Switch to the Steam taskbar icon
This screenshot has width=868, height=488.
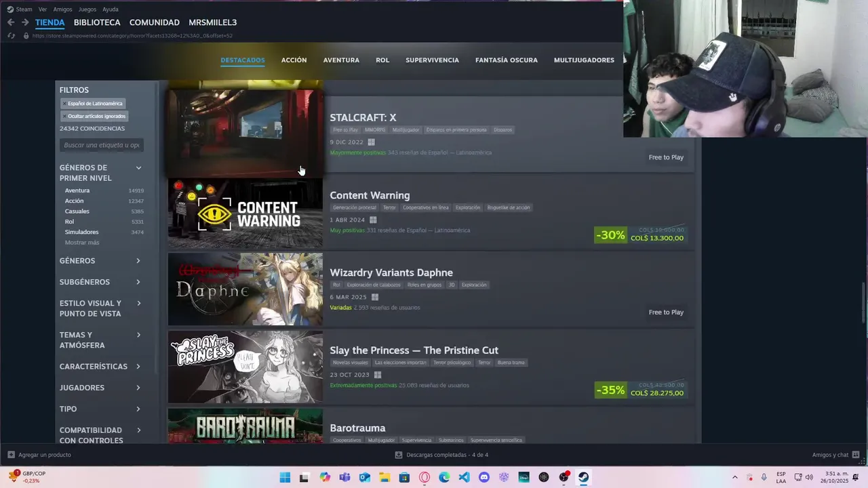(x=583, y=477)
